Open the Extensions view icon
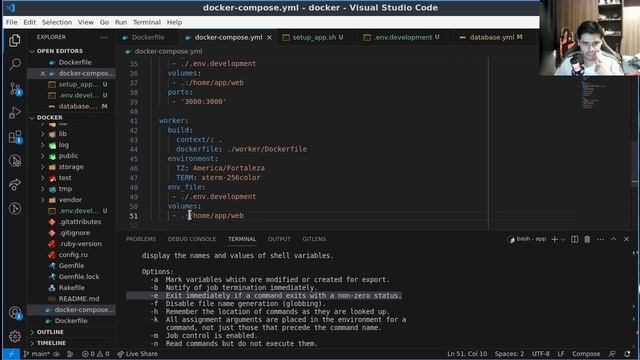Image resolution: width=640 pixels, height=360 pixels. coord(15,137)
